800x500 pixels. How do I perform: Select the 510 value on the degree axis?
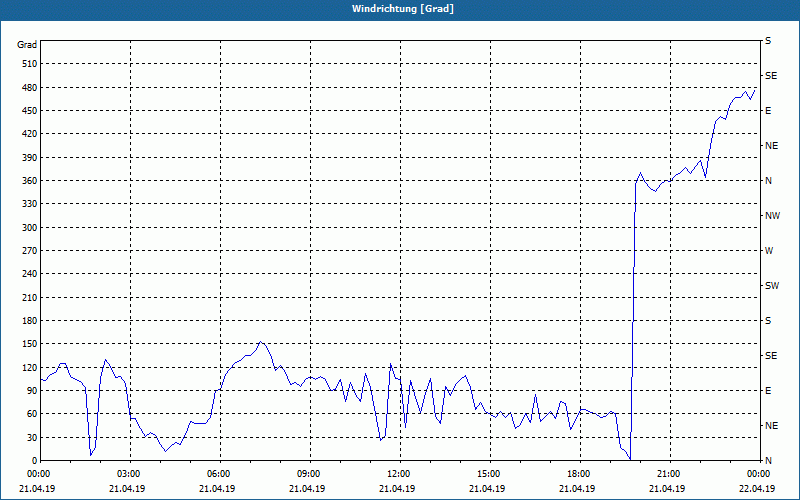click(29, 64)
